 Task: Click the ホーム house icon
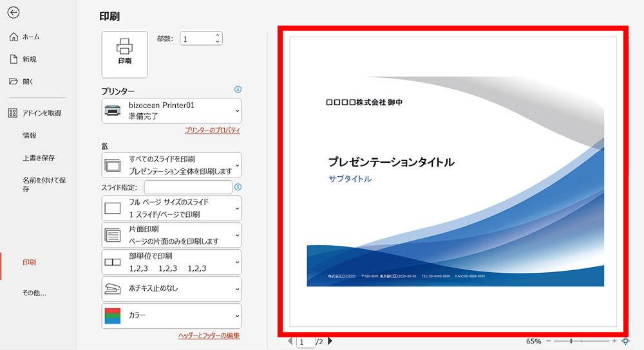(14, 37)
